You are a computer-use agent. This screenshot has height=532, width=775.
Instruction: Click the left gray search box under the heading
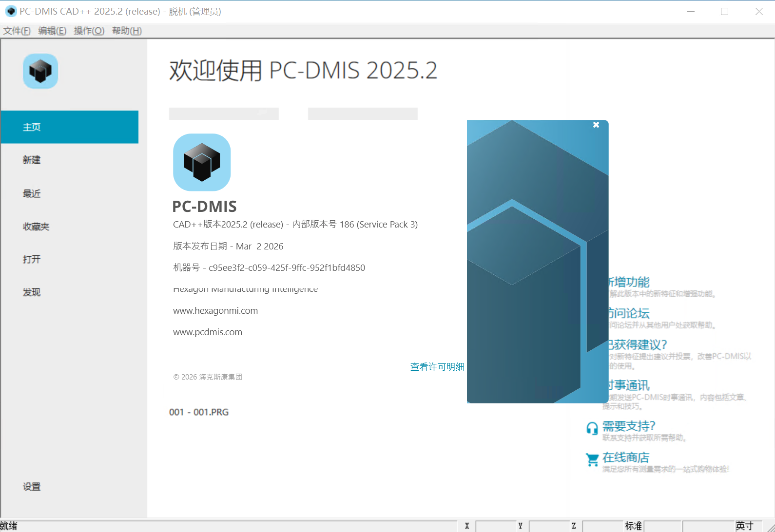(224, 114)
